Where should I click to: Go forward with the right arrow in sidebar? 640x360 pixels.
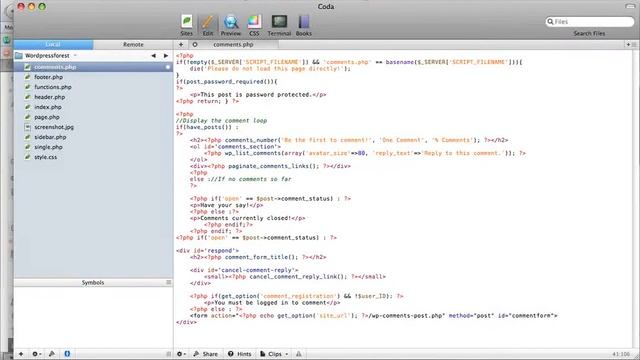click(166, 56)
